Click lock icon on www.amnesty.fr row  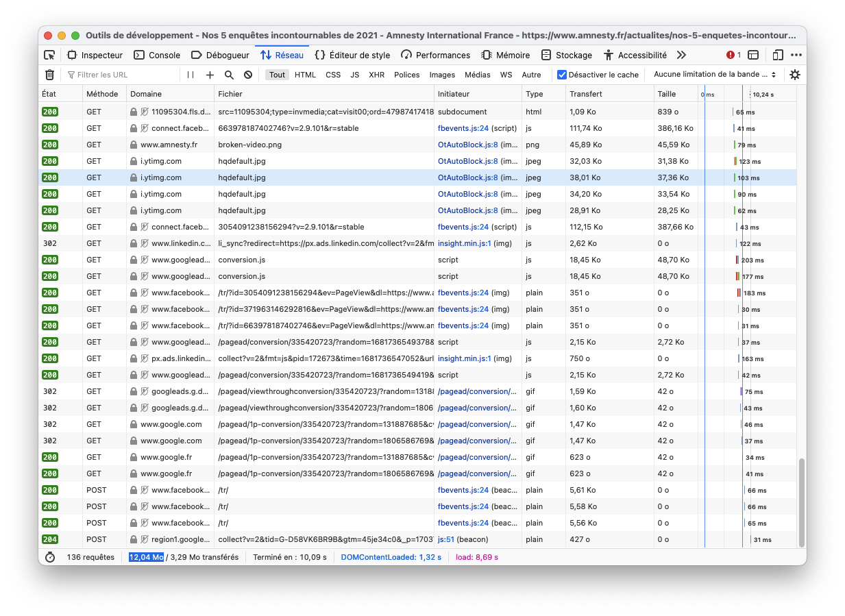pos(134,145)
